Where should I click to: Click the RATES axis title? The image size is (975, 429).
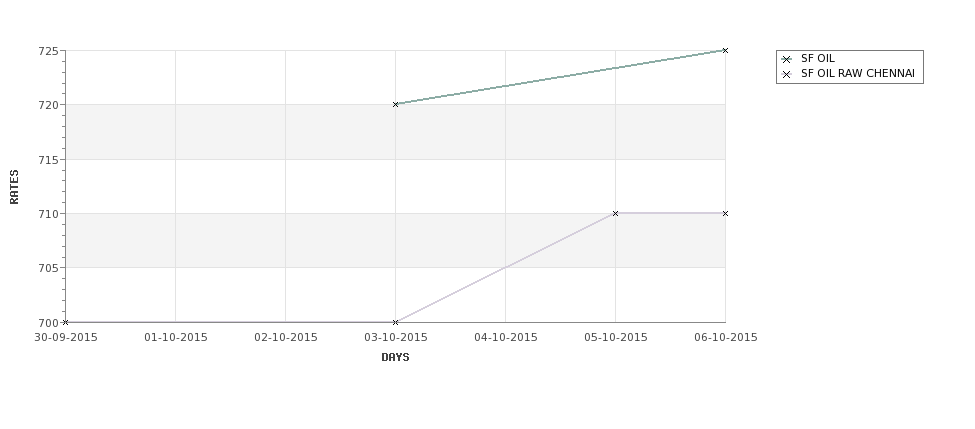14,187
